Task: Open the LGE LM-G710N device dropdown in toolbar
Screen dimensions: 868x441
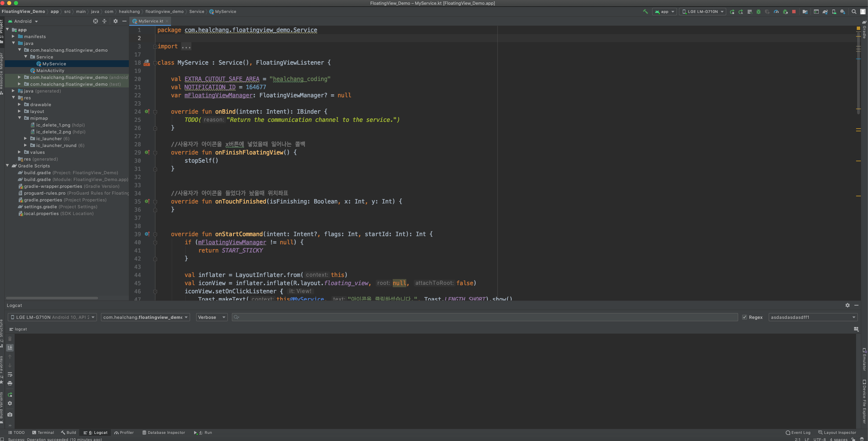Action: pos(702,12)
